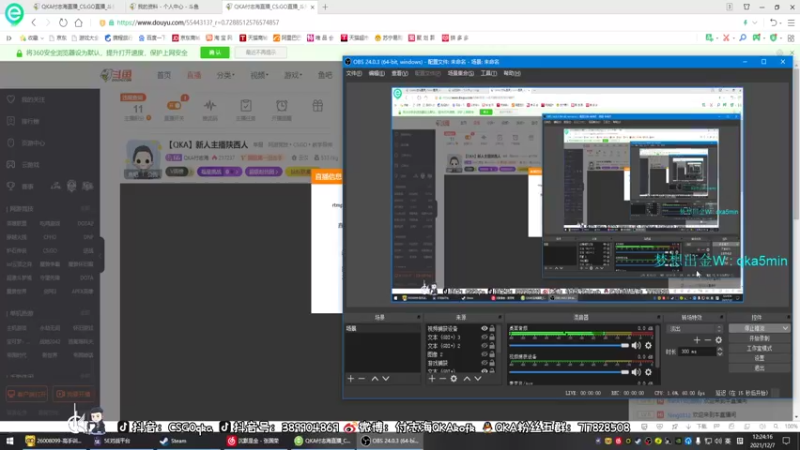Move selected source up in sources panel
The width and height of the screenshot is (800, 450).
[467, 379]
